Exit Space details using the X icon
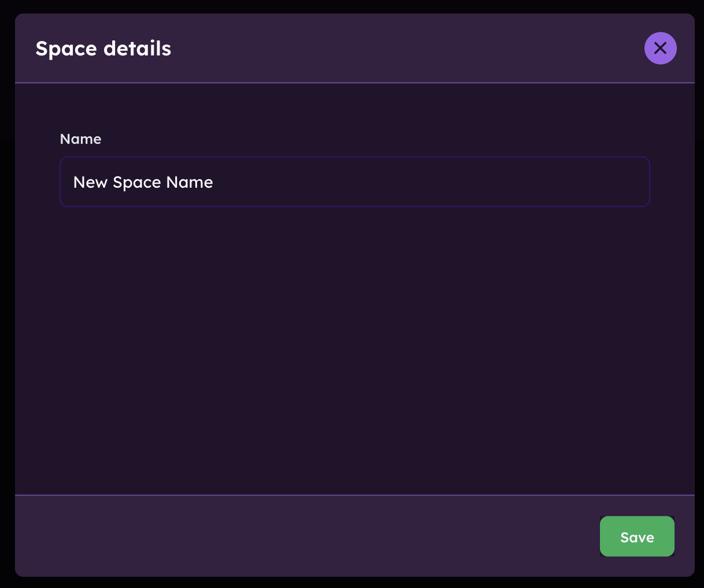This screenshot has width=704, height=588. (660, 48)
